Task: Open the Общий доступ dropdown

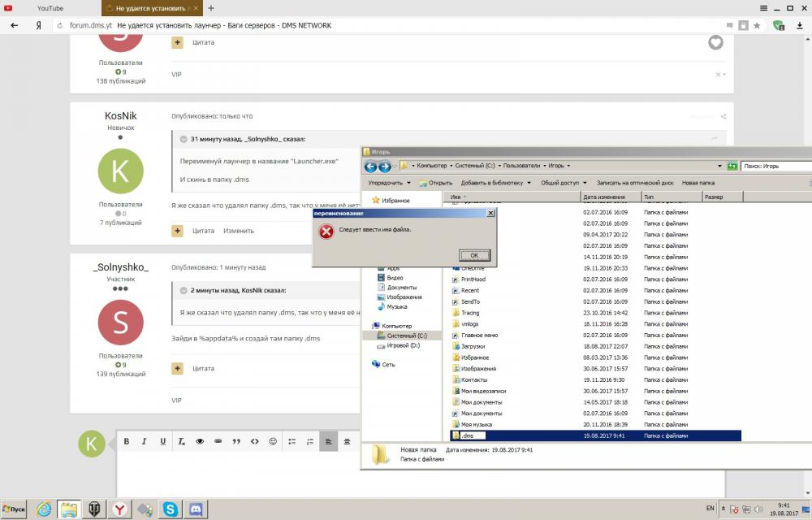Action: coord(564,183)
